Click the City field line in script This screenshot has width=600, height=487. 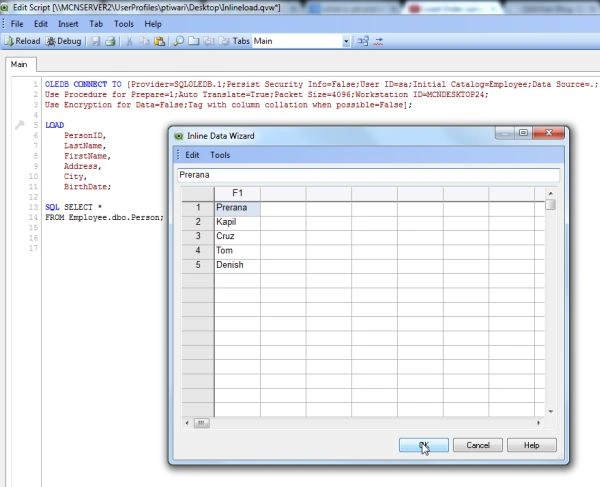tap(75, 177)
